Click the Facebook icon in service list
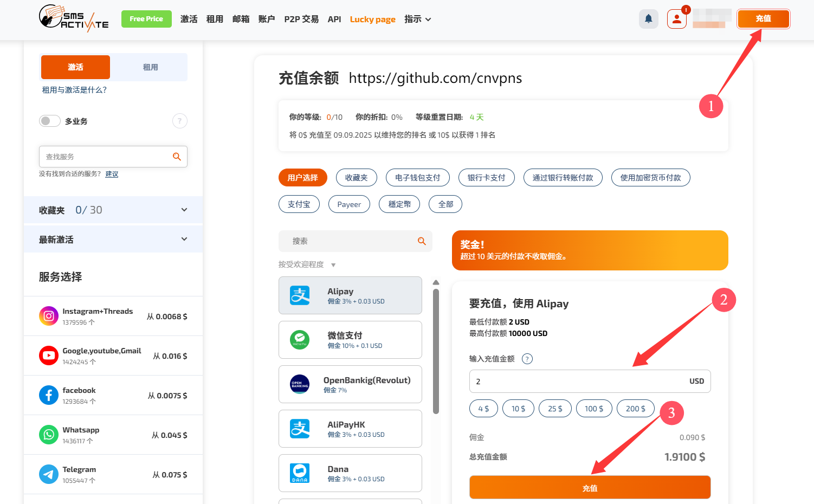This screenshot has height=504, width=814. click(x=49, y=395)
